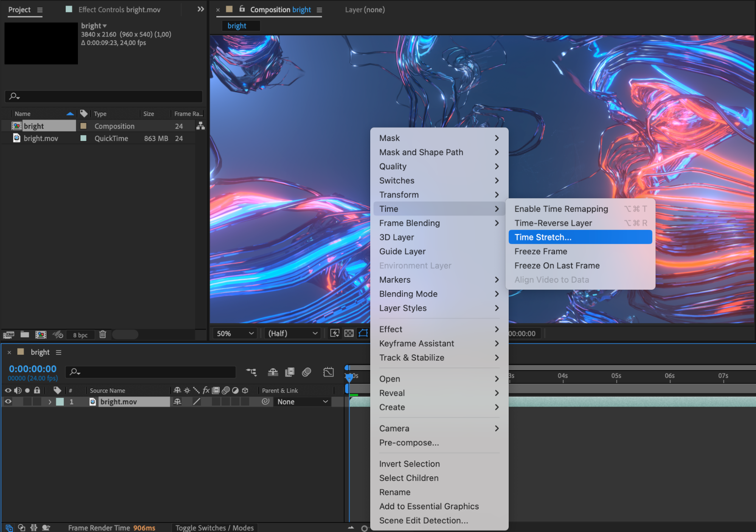
Task: Enable Motion Blur for timeline layers
Action: click(307, 372)
